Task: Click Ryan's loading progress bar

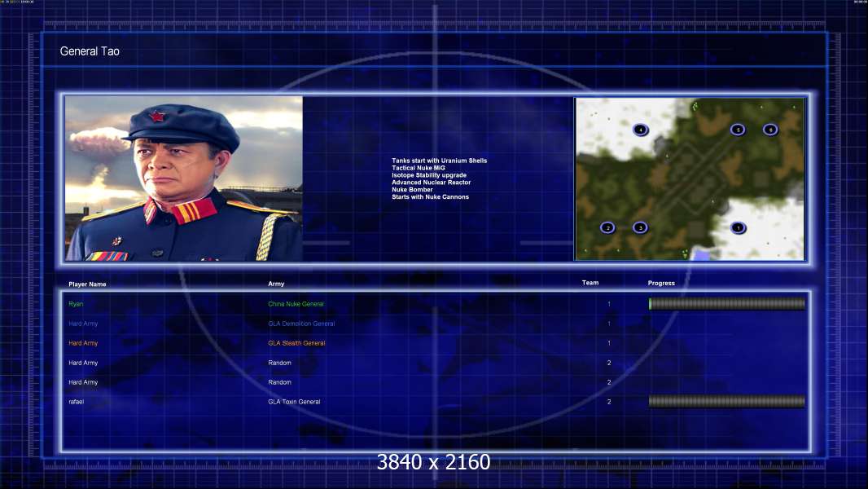Action: coord(727,303)
